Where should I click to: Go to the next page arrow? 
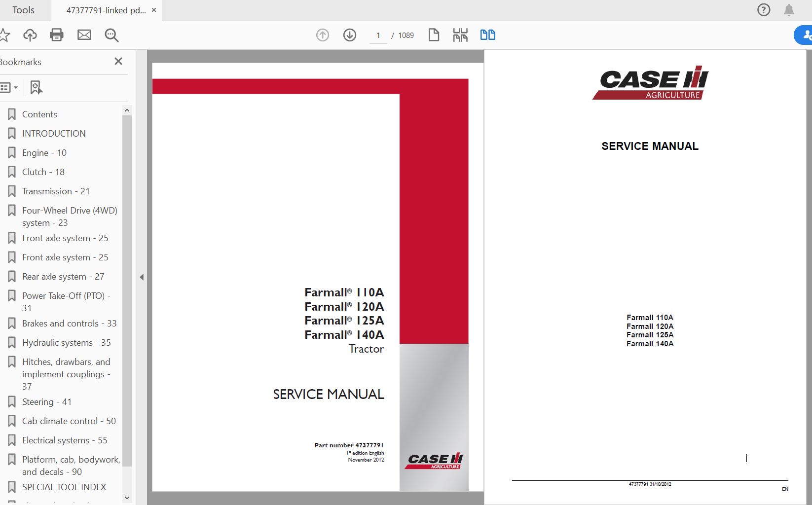coord(349,35)
